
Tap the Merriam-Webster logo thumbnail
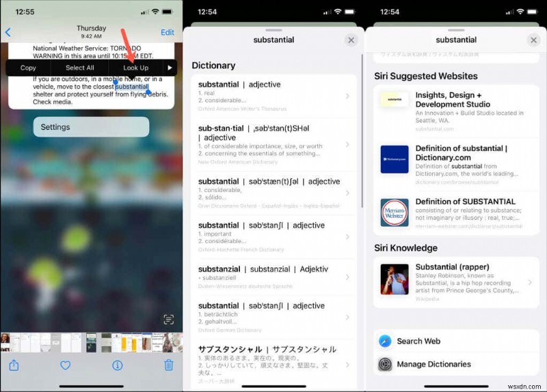tap(395, 212)
